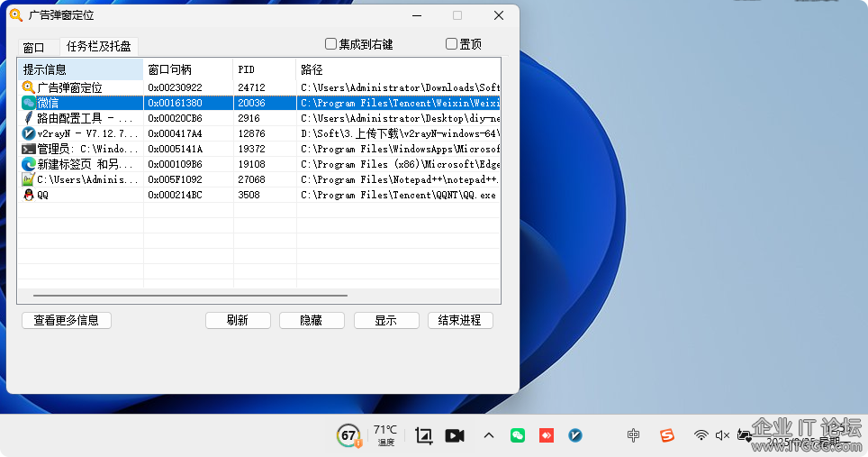Click the 路径 column header

pos(398,69)
